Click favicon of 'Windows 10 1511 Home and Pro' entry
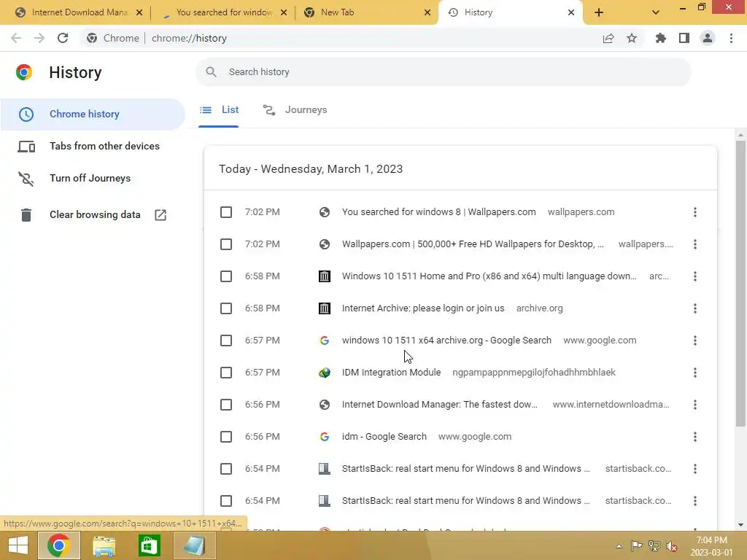The width and height of the screenshot is (747, 560). [x=325, y=276]
